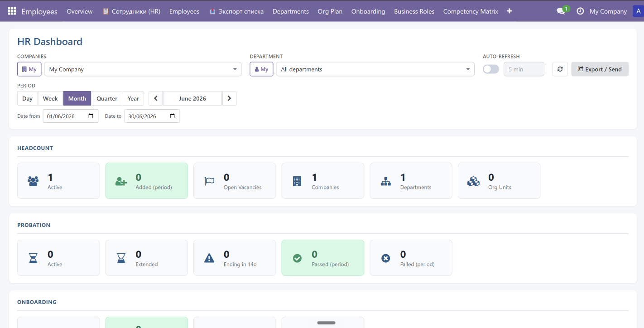
Task: Click the Employees app title
Action: tap(39, 11)
